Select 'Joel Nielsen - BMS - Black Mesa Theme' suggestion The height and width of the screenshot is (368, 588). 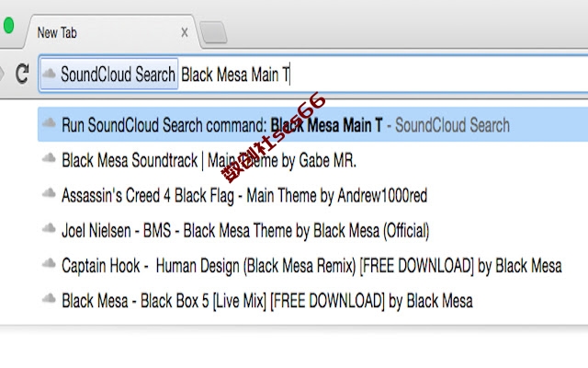(x=312, y=231)
